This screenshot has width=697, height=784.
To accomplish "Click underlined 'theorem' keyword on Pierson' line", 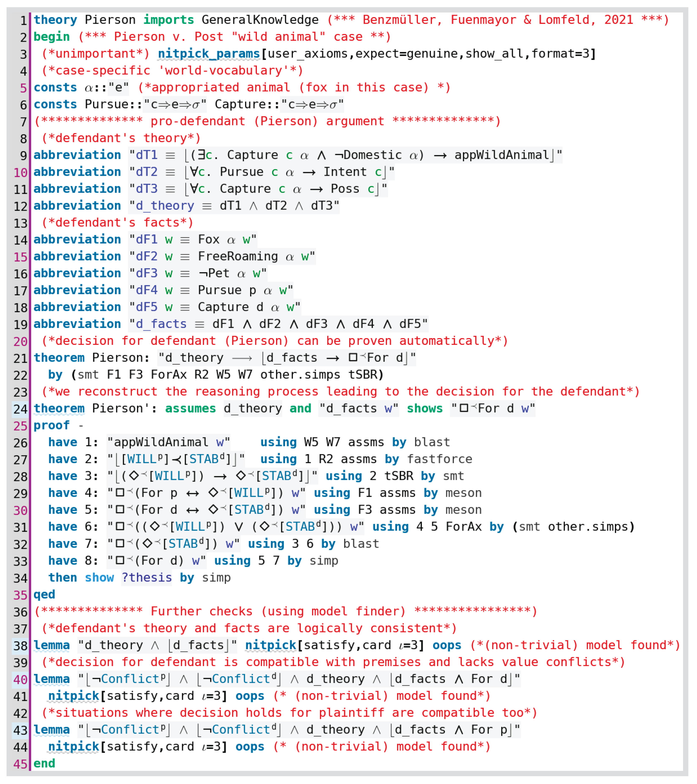I will point(59,409).
